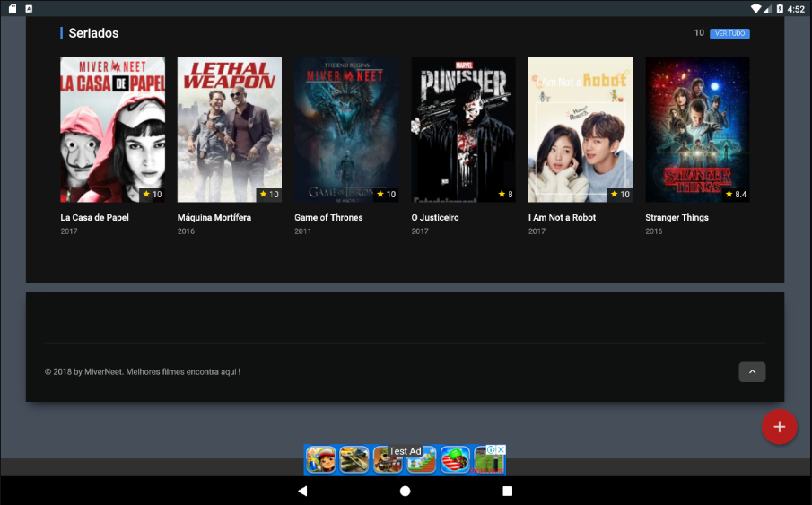This screenshot has width=812, height=505.
Task: Select the I Am Not a Robot title
Action: tap(562, 218)
